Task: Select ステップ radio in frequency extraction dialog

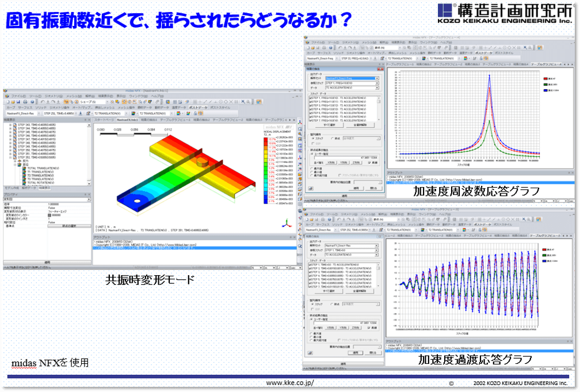Action: [312, 139]
